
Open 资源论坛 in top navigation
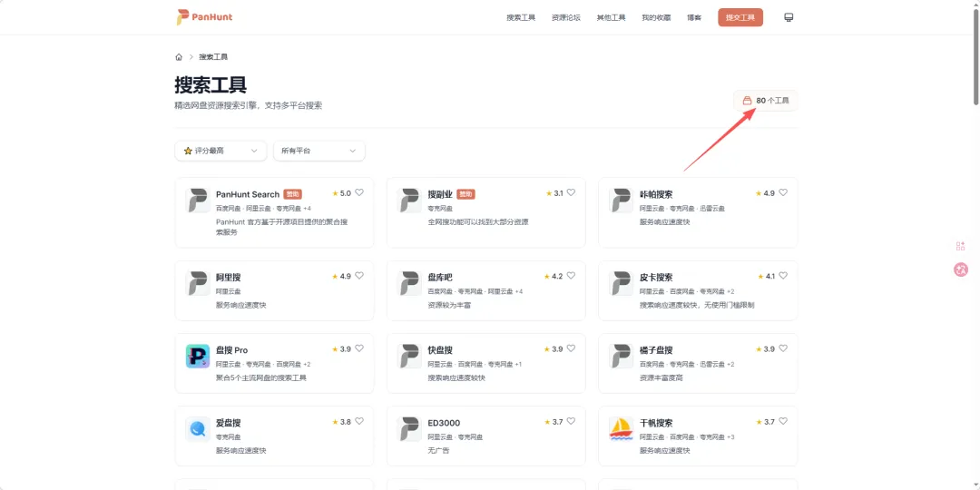click(565, 17)
